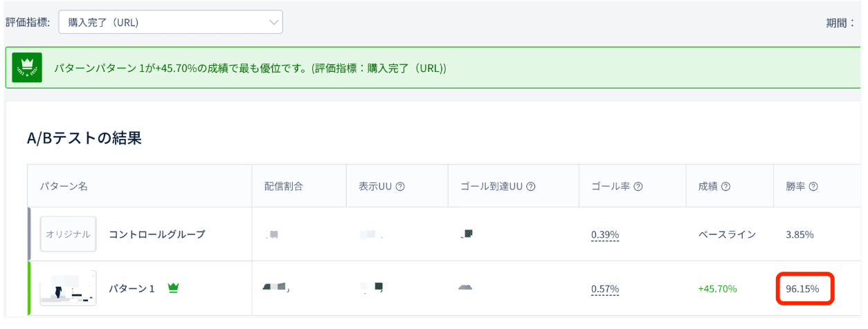Select the コントロールグループ row label
The width and height of the screenshot is (868, 329).
click(x=157, y=234)
